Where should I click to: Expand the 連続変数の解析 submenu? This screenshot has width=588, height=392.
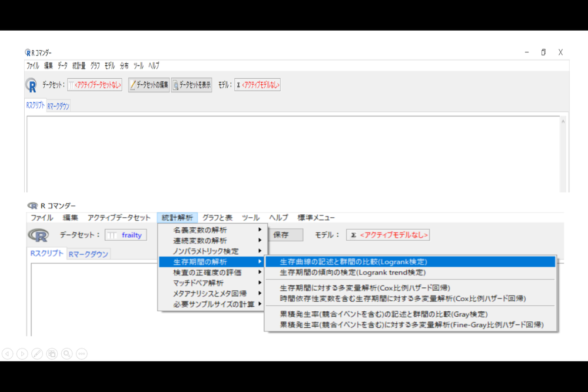[212, 241]
